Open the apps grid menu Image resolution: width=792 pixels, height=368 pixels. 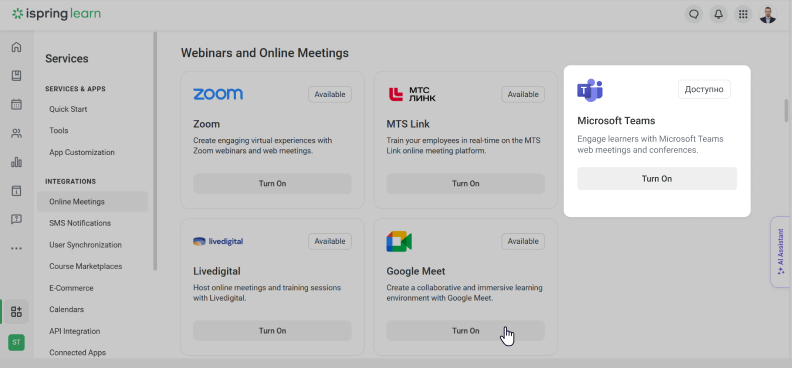(743, 14)
